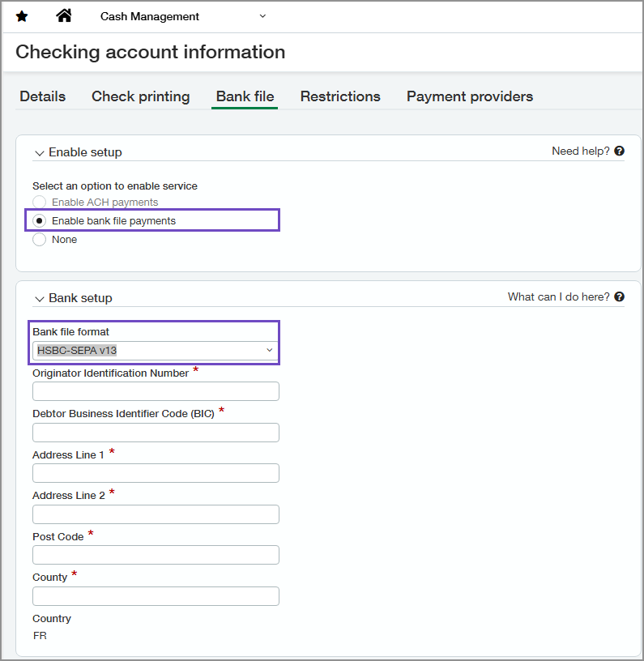Select the Enable bank file payments option
The height and width of the screenshot is (661, 644).
(38, 220)
